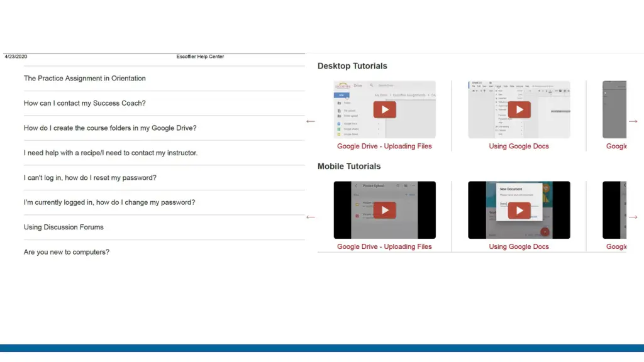This screenshot has height=362, width=644.
Task: Play the mobile Google Drive Uploading Files video
Action: pyautogui.click(x=384, y=210)
